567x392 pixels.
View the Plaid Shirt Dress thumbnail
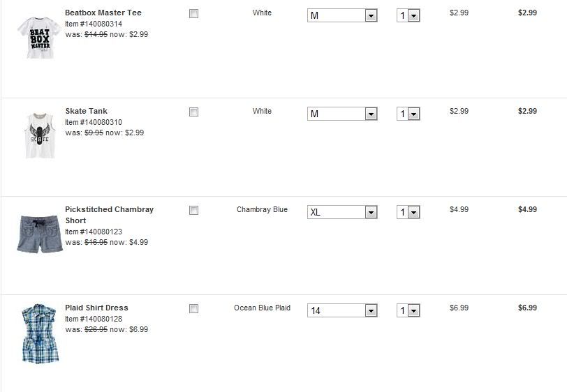coord(39,333)
